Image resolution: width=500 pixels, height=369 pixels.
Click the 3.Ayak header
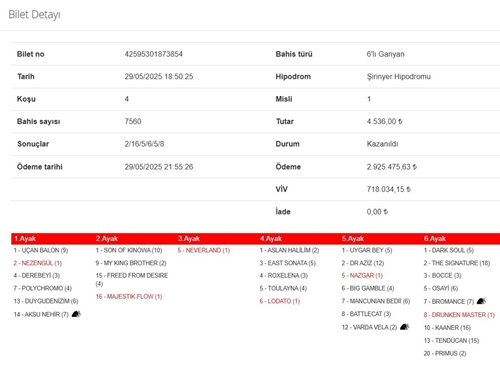[189, 239]
